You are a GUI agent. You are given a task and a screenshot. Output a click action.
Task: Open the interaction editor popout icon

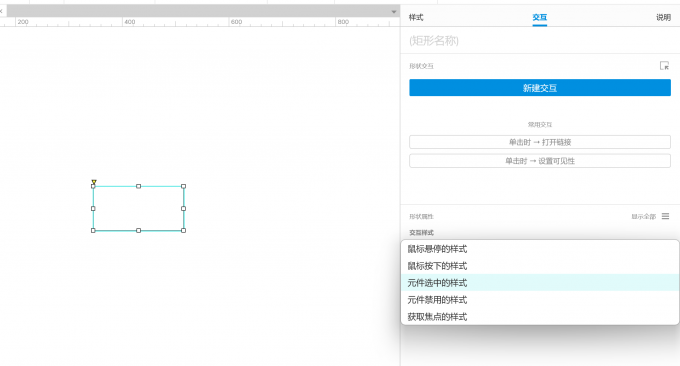[x=664, y=65]
